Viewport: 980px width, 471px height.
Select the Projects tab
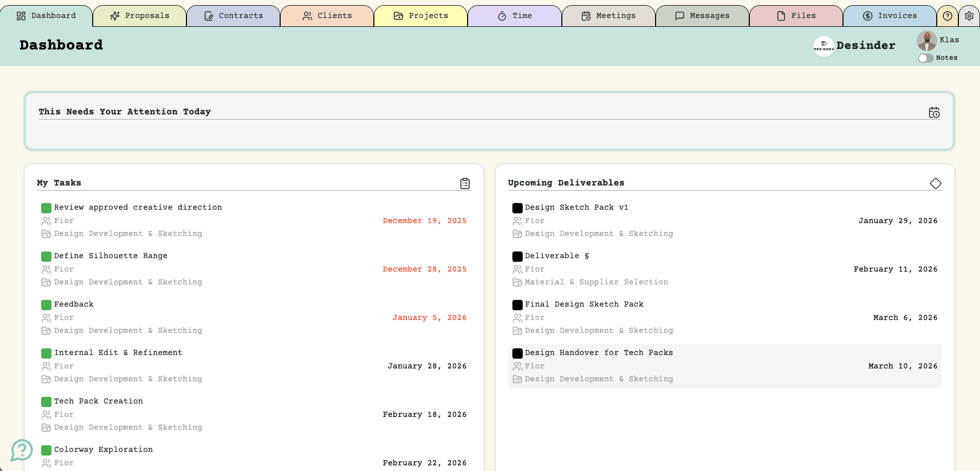coord(421,15)
